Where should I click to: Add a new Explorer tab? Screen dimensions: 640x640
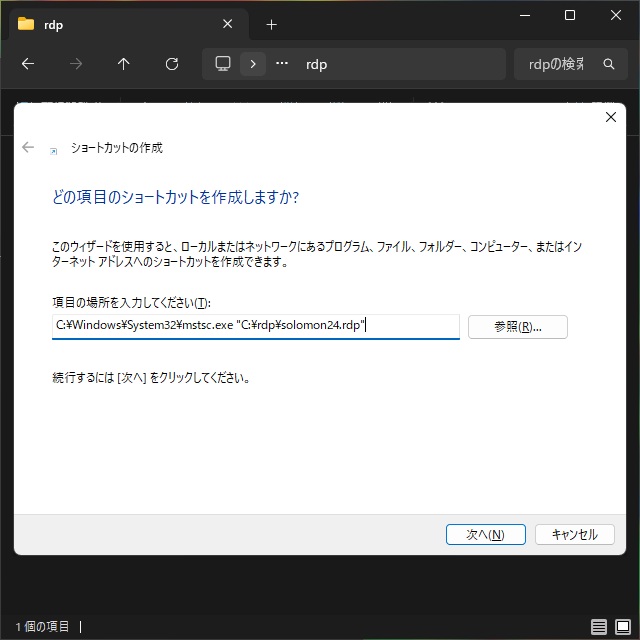click(271, 24)
